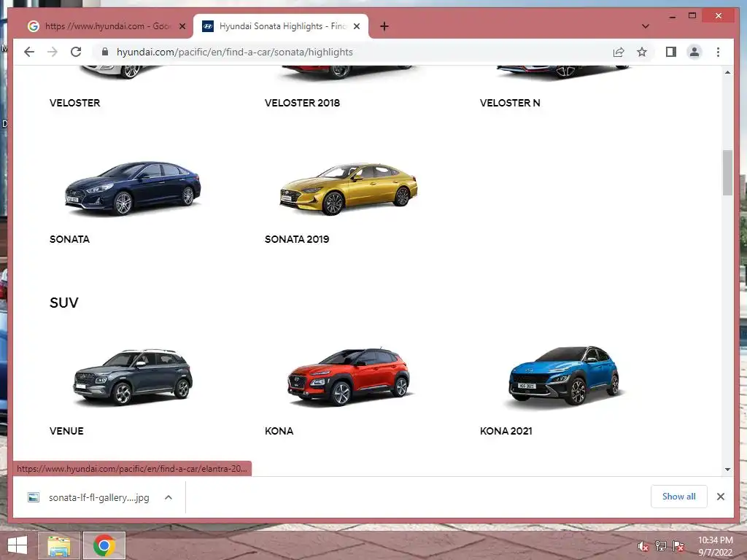Image resolution: width=747 pixels, height=560 pixels.
Task: Open the Chrome three-dot menu
Action: pyautogui.click(x=718, y=52)
